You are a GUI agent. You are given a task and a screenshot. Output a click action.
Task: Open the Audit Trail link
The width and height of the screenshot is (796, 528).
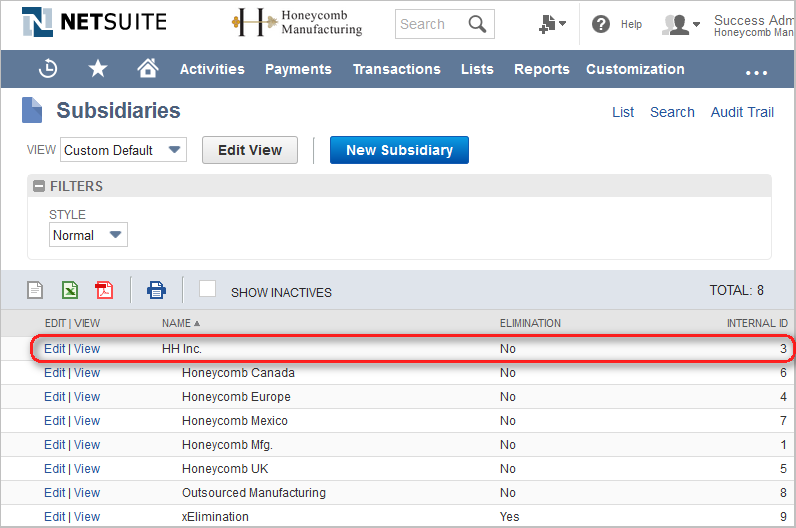click(x=742, y=112)
